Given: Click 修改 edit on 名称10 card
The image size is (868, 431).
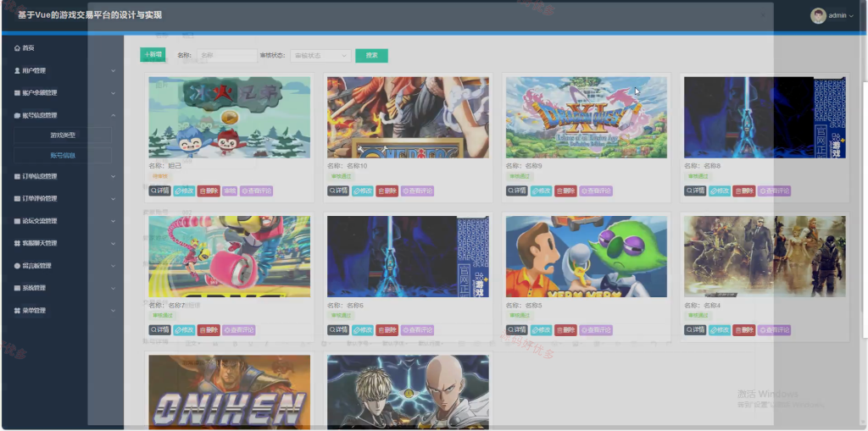Looking at the screenshot, I should pos(363,191).
